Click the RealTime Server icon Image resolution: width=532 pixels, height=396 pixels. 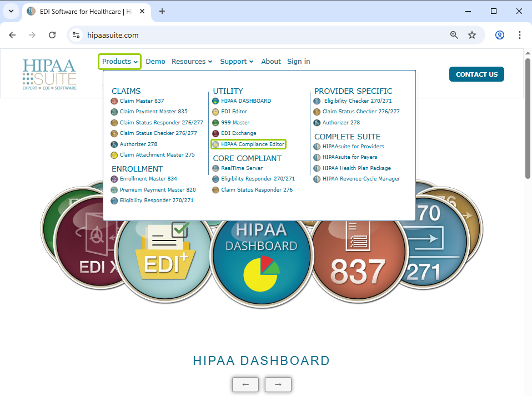click(x=215, y=168)
